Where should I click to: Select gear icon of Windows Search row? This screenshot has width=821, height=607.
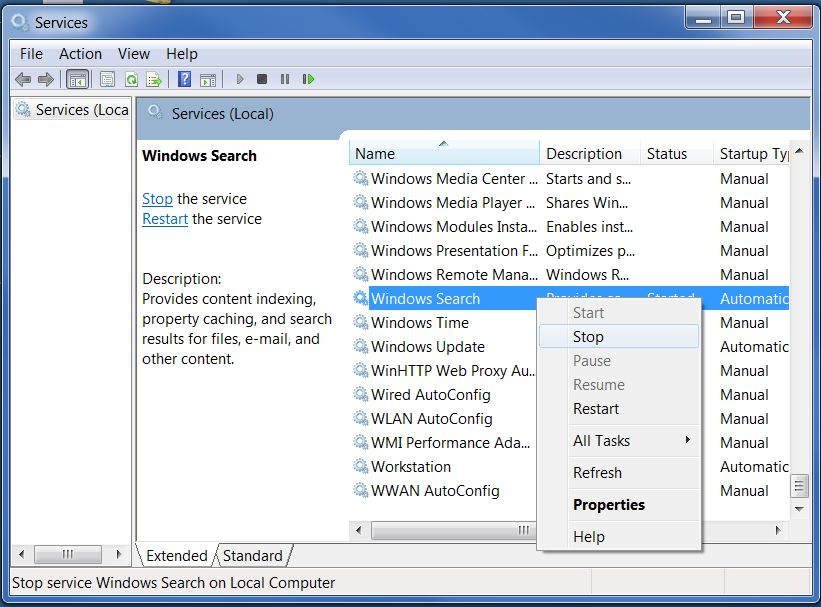[360, 298]
